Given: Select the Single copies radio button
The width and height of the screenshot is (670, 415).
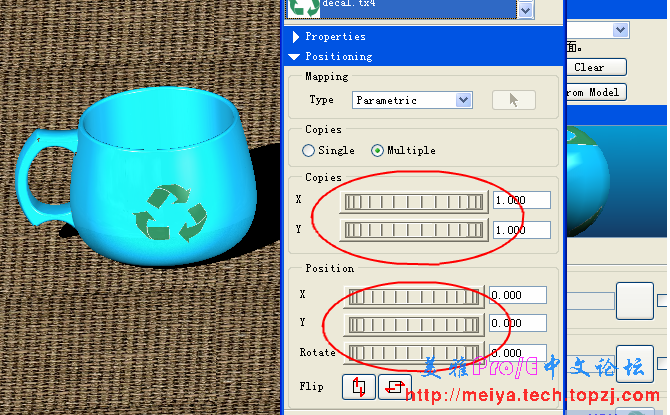Looking at the screenshot, I should (x=308, y=150).
